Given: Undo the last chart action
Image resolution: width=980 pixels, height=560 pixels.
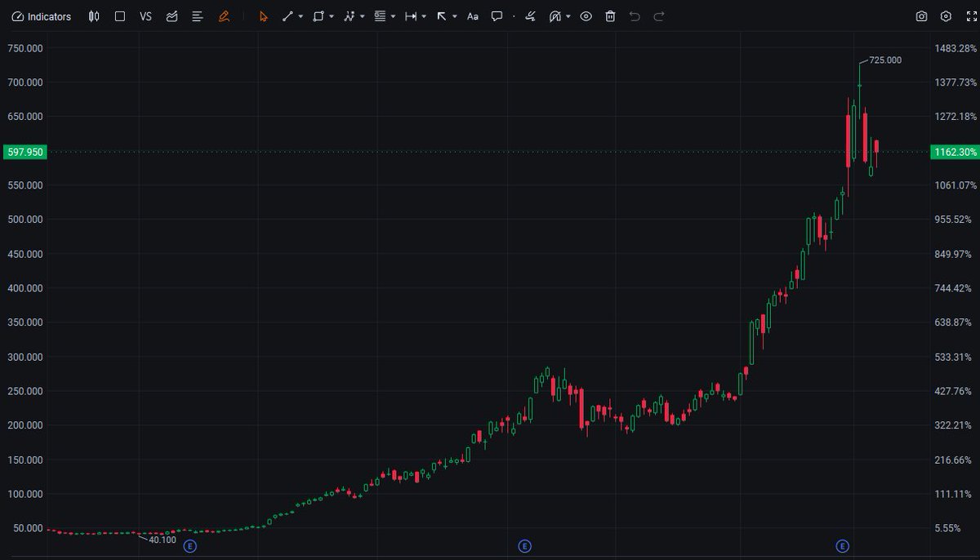Looking at the screenshot, I should click(x=635, y=16).
